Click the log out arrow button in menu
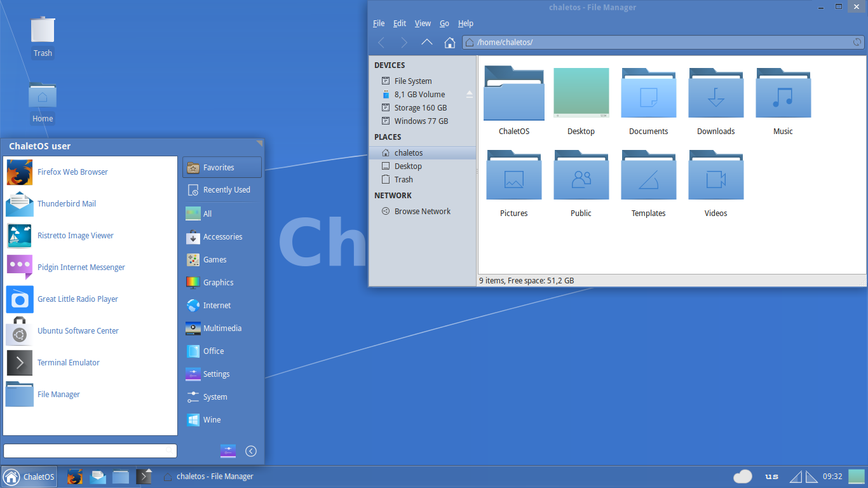 (251, 451)
